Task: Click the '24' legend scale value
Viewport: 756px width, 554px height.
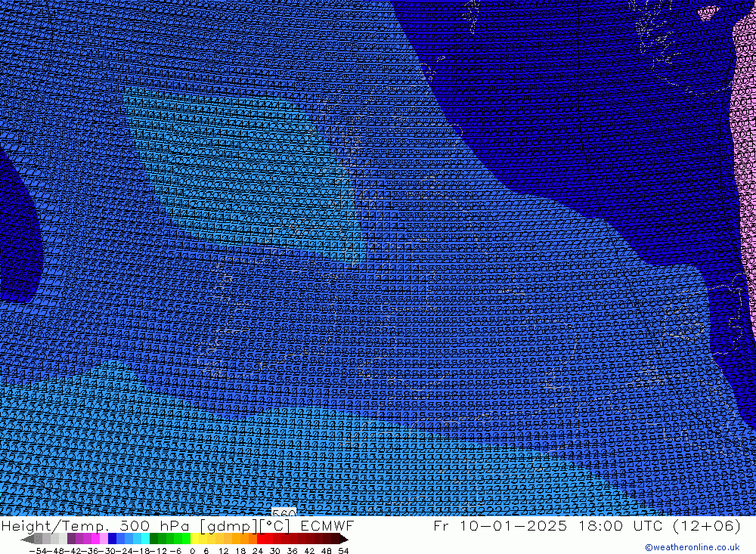Action: (x=258, y=551)
